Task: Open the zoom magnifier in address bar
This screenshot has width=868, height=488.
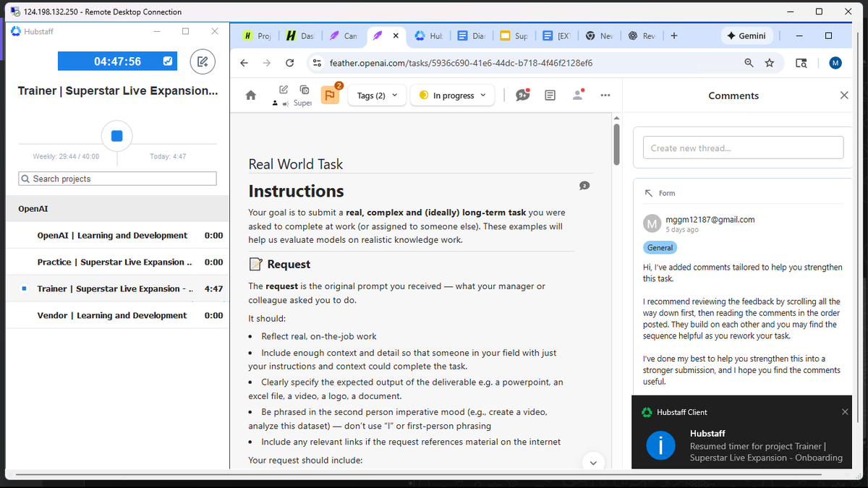Action: [x=749, y=63]
